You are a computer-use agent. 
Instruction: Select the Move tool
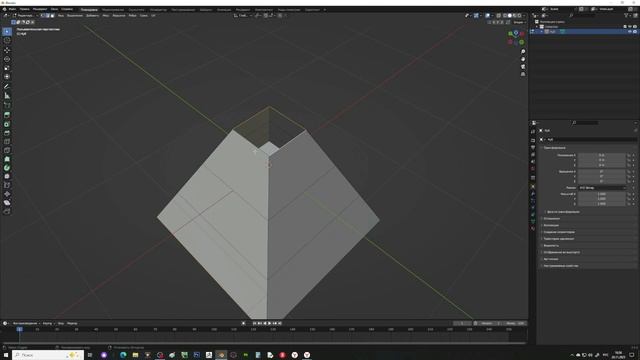point(7,50)
